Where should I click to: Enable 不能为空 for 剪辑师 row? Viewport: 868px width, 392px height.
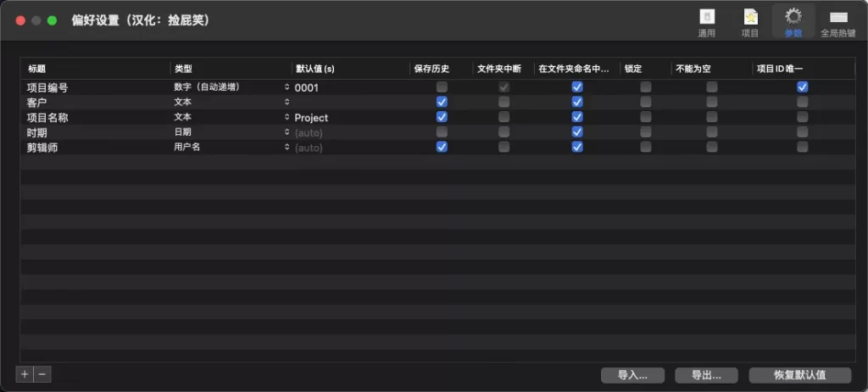point(712,147)
